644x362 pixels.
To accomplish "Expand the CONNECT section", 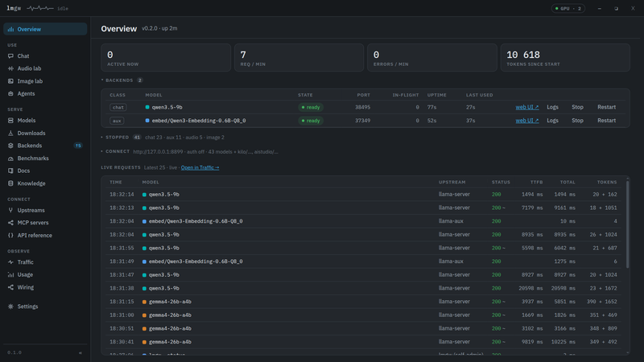I will click(115, 151).
